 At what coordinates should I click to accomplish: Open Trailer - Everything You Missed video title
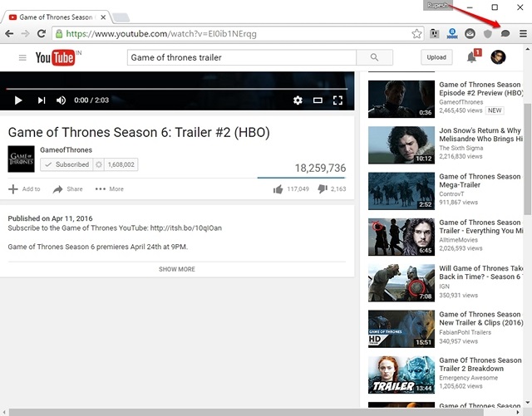click(x=480, y=227)
